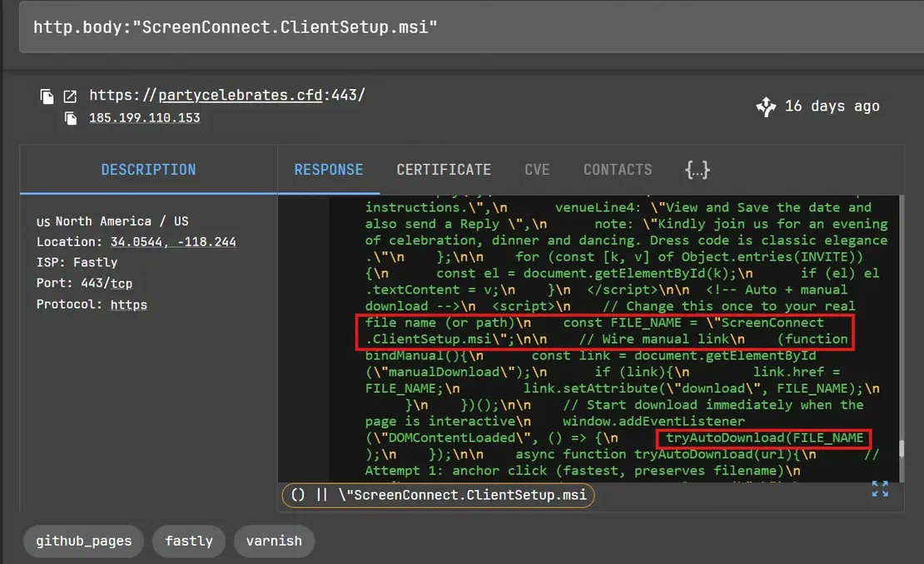Open the CONTACTS tab
The width and height of the screenshot is (924, 564).
point(618,171)
